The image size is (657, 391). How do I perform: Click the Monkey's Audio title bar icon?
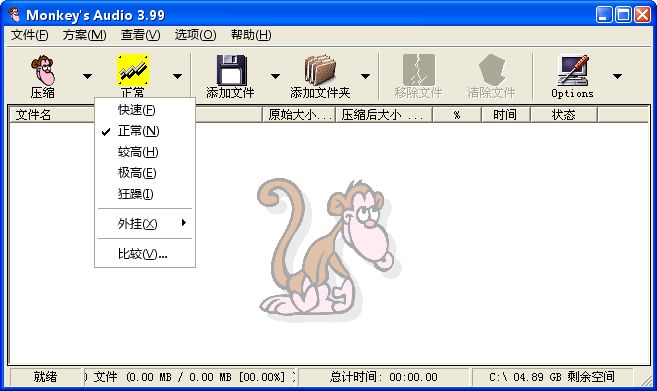click(15, 15)
